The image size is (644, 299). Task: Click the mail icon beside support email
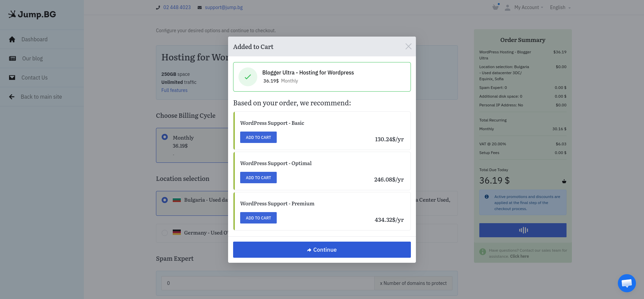pyautogui.click(x=200, y=8)
